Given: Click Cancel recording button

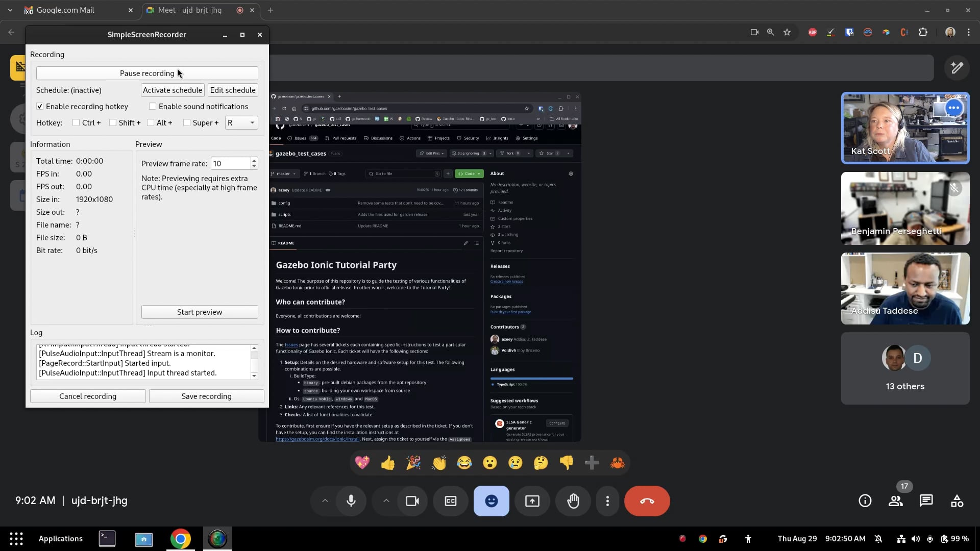Looking at the screenshot, I should point(88,396).
